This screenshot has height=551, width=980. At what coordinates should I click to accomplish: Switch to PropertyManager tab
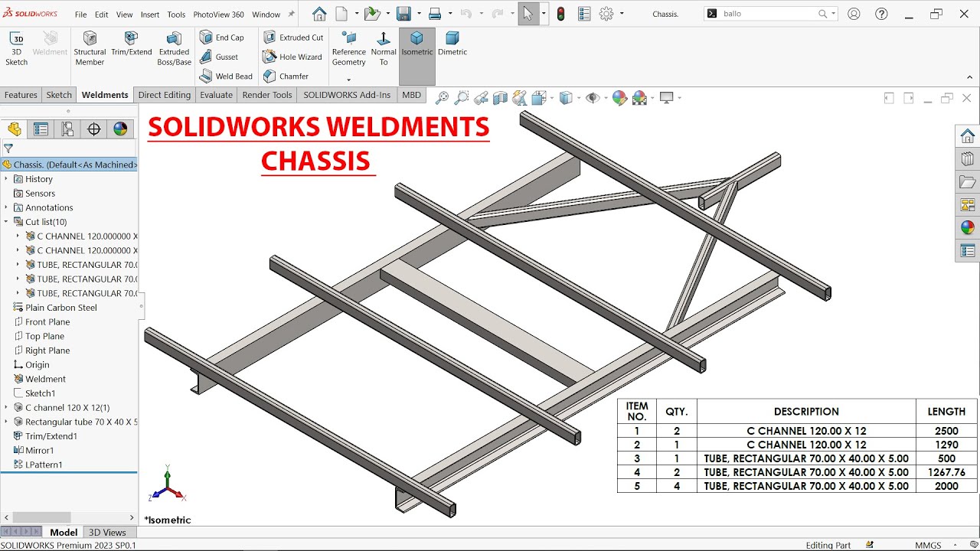point(41,129)
